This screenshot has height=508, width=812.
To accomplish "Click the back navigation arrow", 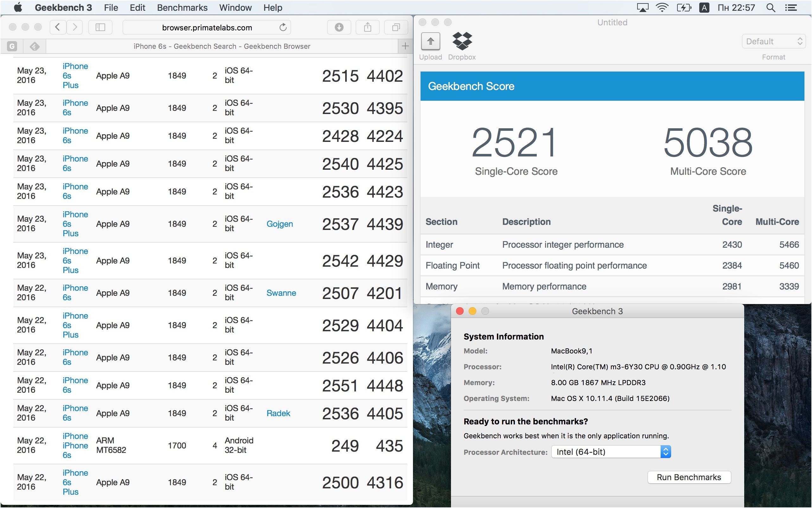I will point(57,27).
